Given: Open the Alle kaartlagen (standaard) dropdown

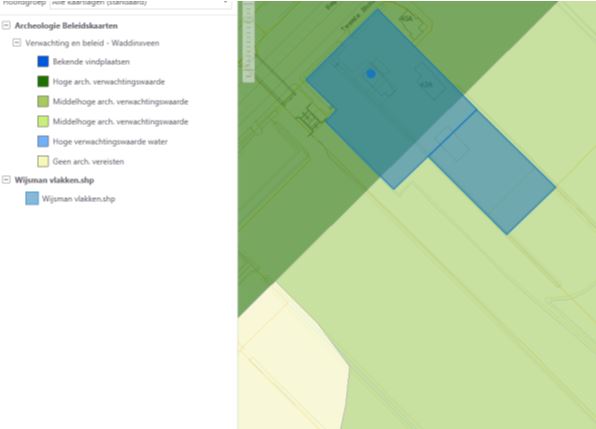Looking at the screenshot, I should 140,3.
